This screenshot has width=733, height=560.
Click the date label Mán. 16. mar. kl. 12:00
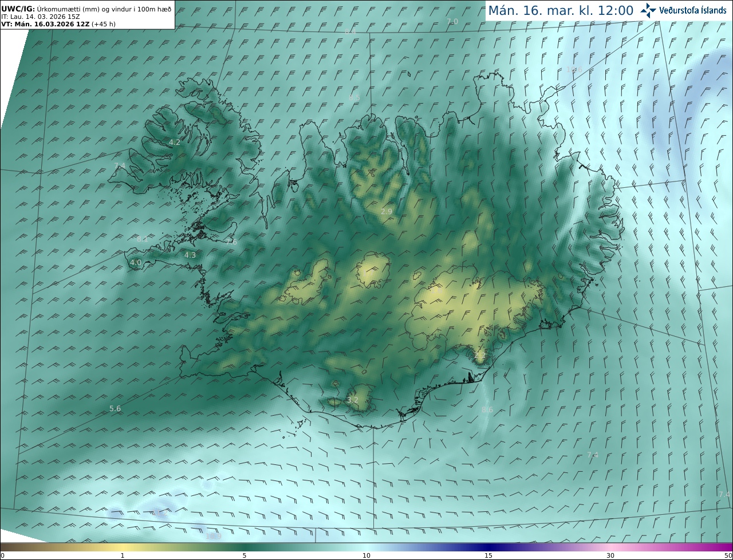click(x=561, y=10)
